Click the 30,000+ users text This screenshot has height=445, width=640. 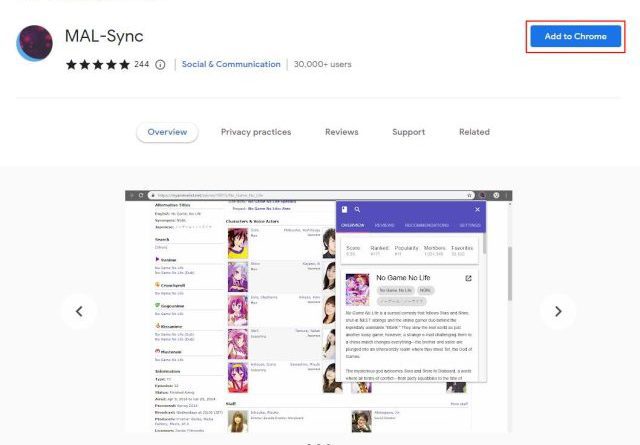click(322, 64)
